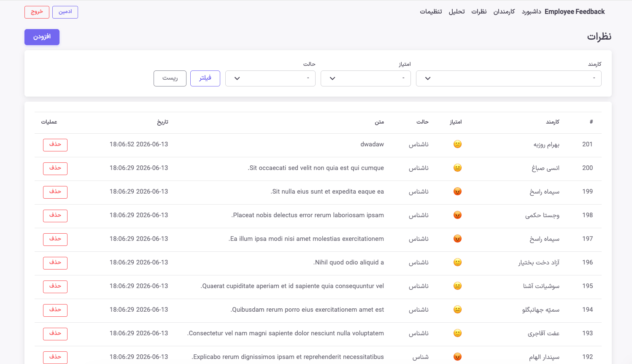This screenshot has height=364, width=632.
Task: Delete feedback row 196 with حذف
Action: [55, 263]
